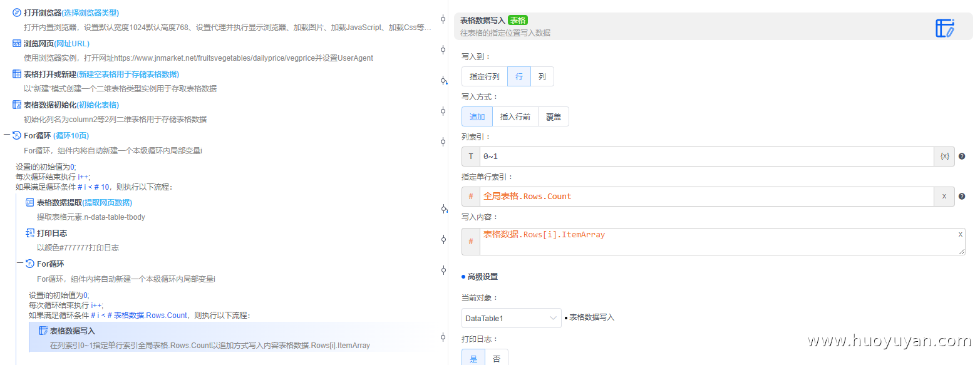The height and width of the screenshot is (365, 980).
Task: Select the 表格数据提取 step title
Action: 59,202
